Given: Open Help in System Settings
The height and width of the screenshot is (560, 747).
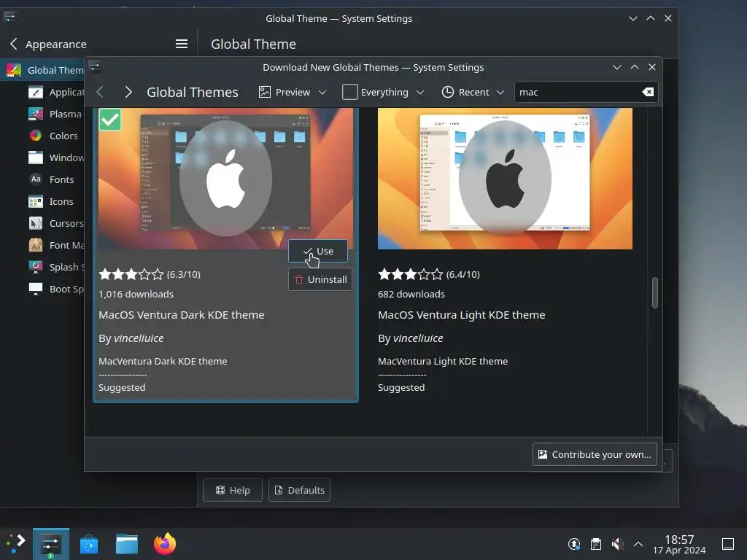Looking at the screenshot, I should [x=233, y=490].
